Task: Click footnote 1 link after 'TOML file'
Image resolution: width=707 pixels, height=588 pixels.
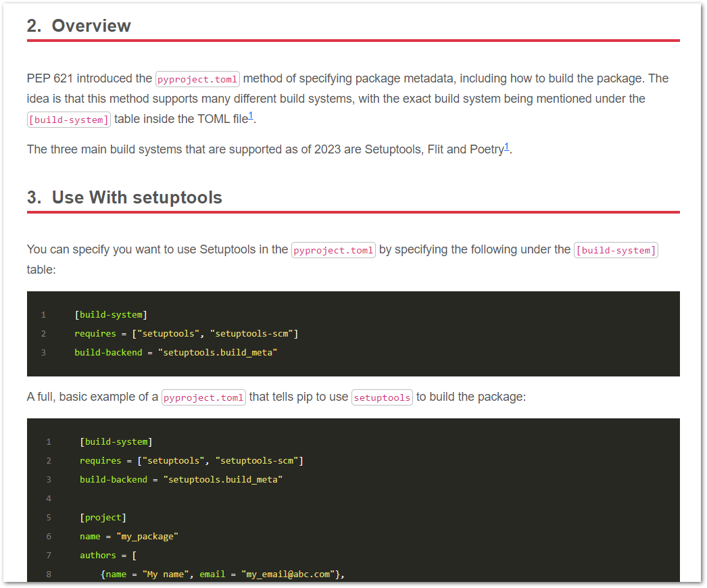Action: [251, 116]
